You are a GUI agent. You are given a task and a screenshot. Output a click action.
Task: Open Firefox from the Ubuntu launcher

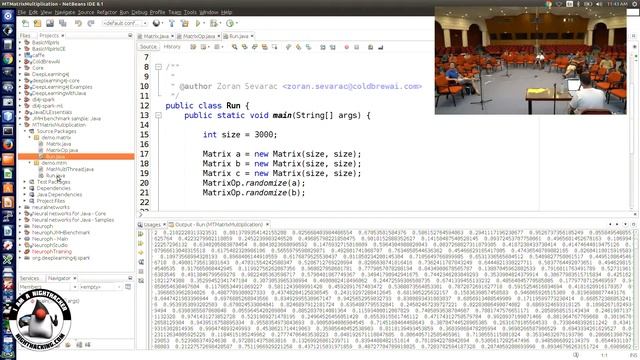[8, 145]
